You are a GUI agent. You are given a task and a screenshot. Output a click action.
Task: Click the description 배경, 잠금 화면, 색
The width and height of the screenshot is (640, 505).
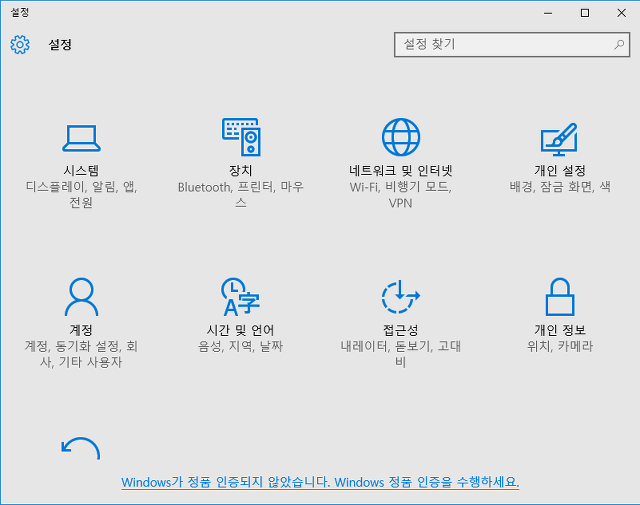click(560, 187)
